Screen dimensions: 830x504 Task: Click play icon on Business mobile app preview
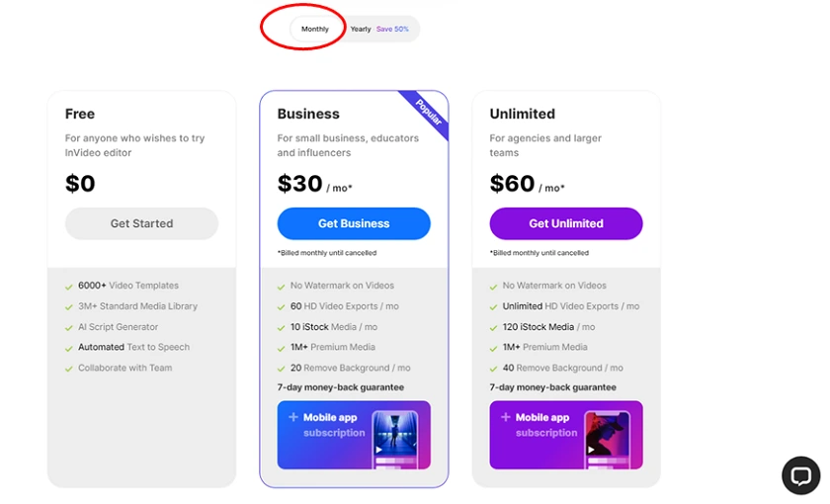pyautogui.click(x=379, y=450)
